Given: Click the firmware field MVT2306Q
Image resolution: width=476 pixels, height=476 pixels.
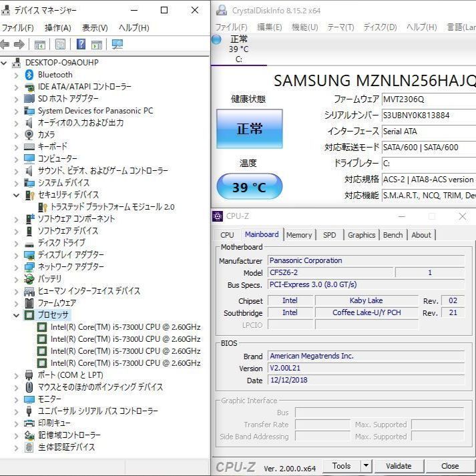Looking at the screenshot, I should tap(429, 99).
